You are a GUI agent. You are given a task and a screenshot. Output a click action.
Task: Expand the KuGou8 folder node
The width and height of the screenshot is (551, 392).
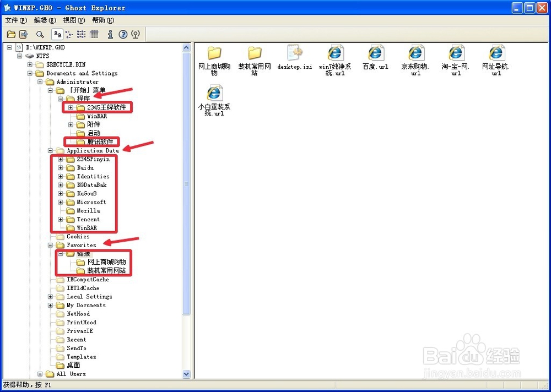(x=61, y=194)
